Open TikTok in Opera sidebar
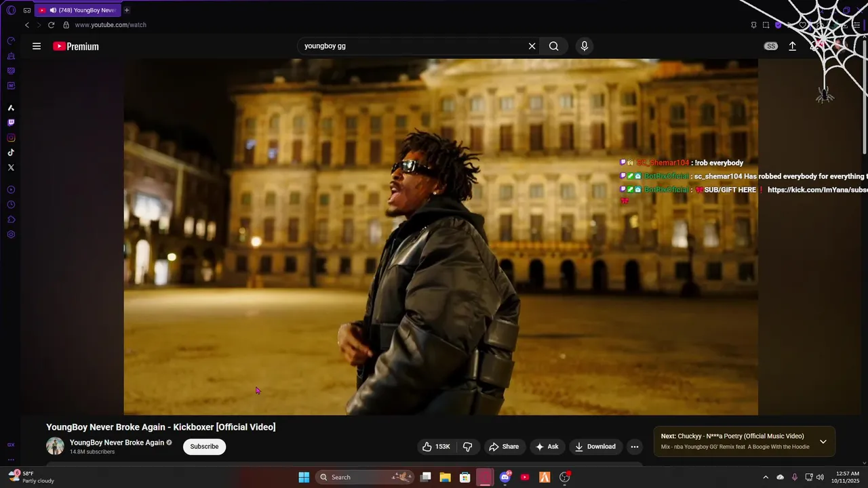 coord(11,152)
